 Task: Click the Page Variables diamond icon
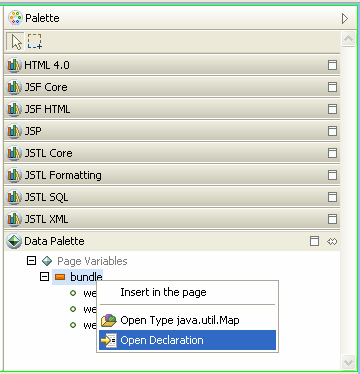click(47, 261)
